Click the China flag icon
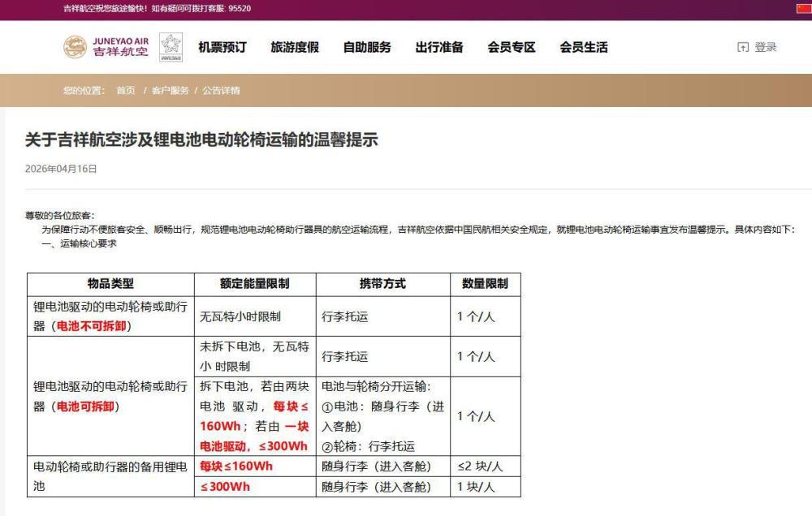Viewport: 812px width, 516px height. coord(804,8)
